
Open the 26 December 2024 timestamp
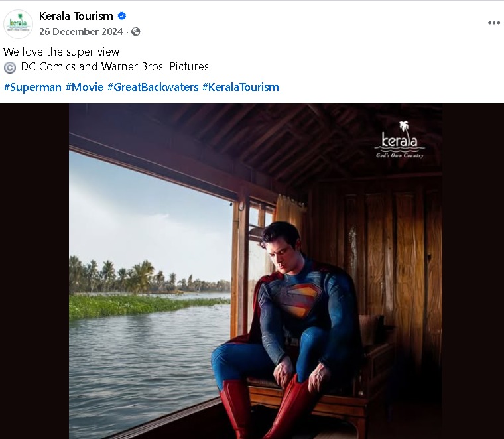[x=81, y=32]
